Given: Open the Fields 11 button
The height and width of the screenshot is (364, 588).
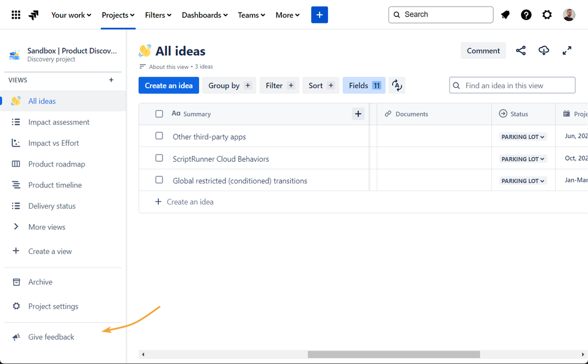Looking at the screenshot, I should pyautogui.click(x=364, y=85).
